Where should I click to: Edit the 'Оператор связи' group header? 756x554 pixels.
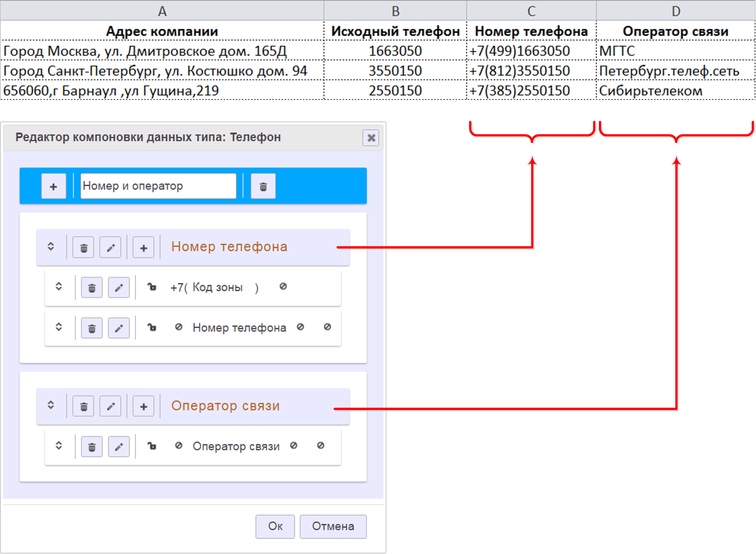point(110,406)
